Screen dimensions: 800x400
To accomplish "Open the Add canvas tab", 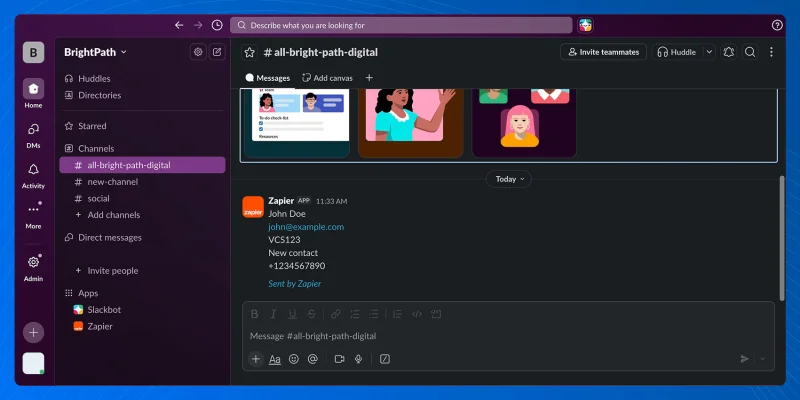I will (x=328, y=78).
